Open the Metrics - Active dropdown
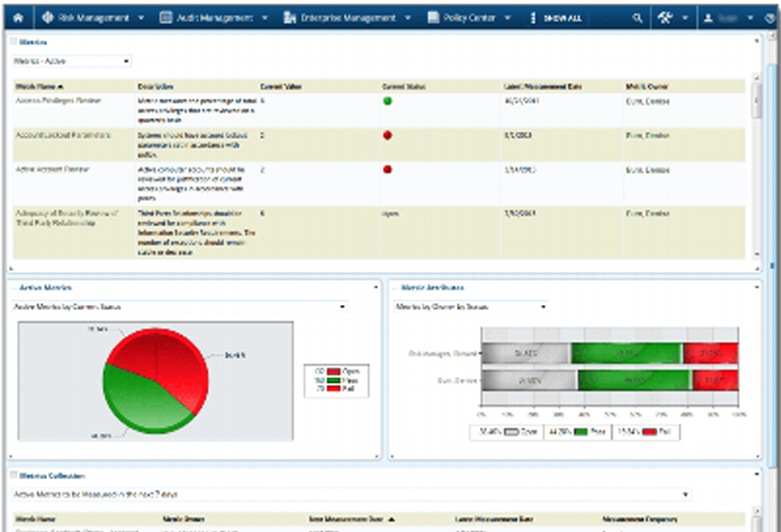Screen dimensions: 781x532 coord(72,62)
